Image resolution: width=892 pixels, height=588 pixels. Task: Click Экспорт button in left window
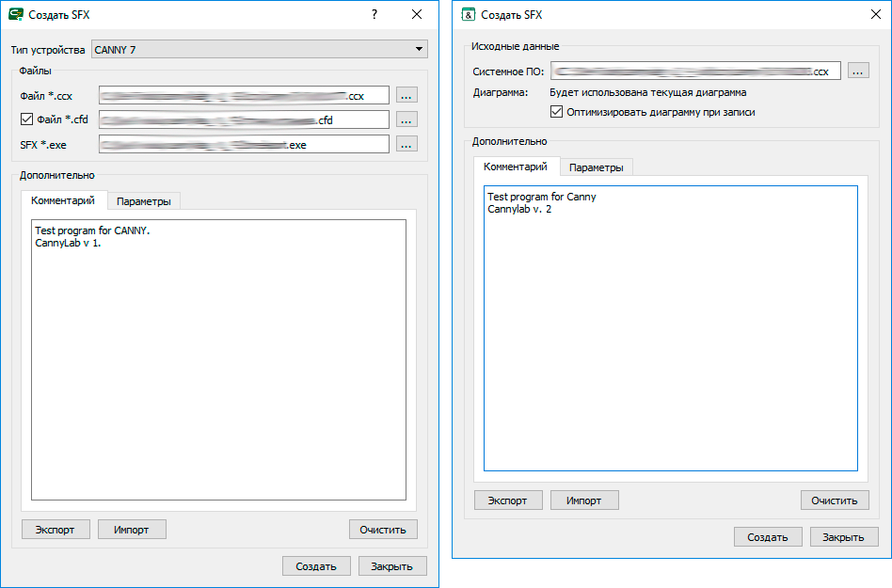pos(56,530)
